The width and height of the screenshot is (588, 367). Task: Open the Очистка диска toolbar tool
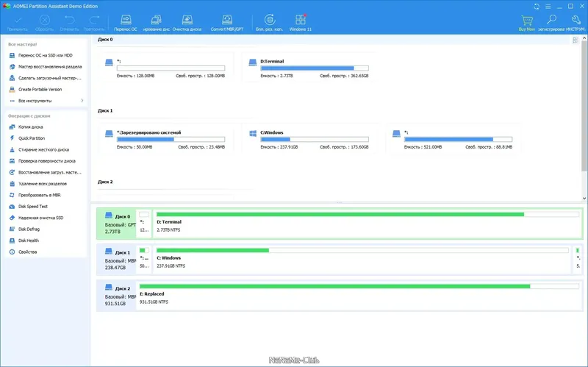point(187,23)
